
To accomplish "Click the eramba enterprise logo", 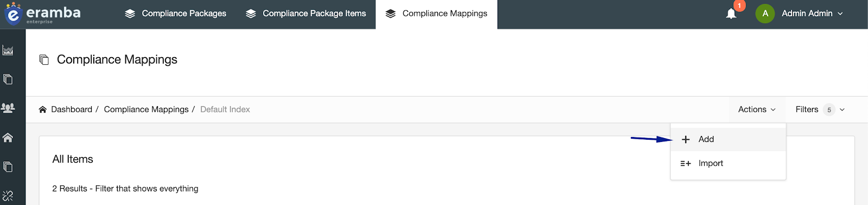I will [42, 14].
